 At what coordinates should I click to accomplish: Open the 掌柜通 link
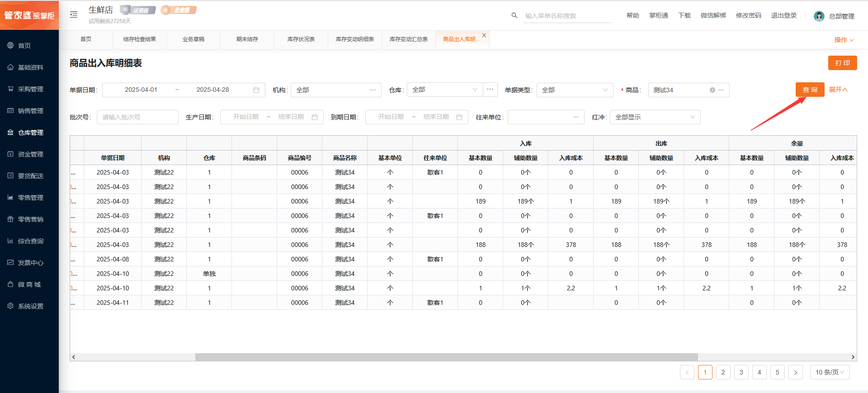click(659, 15)
